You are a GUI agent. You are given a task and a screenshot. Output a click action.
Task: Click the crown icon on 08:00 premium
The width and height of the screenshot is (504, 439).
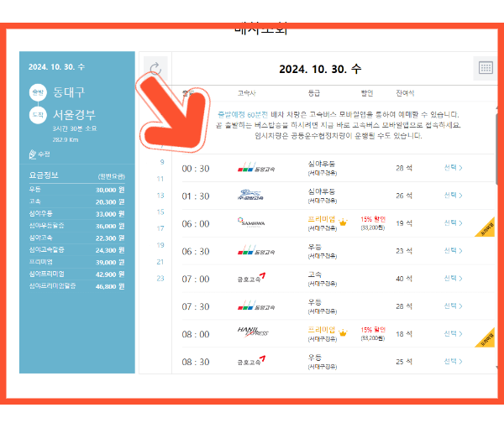click(343, 332)
